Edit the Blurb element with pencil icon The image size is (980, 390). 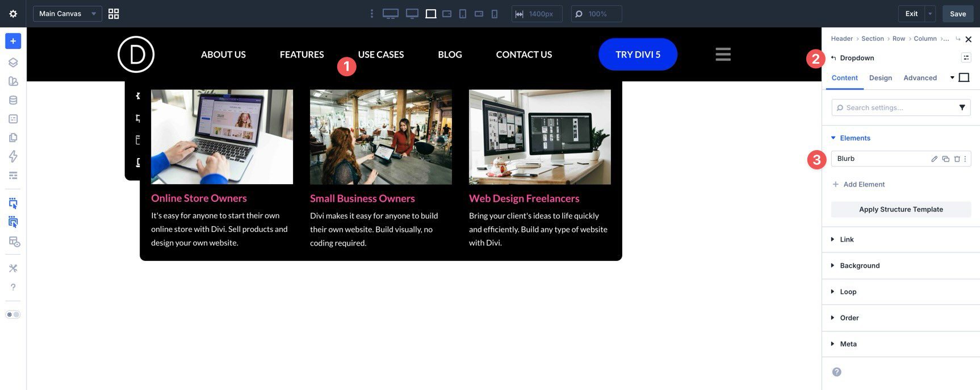[x=934, y=159]
